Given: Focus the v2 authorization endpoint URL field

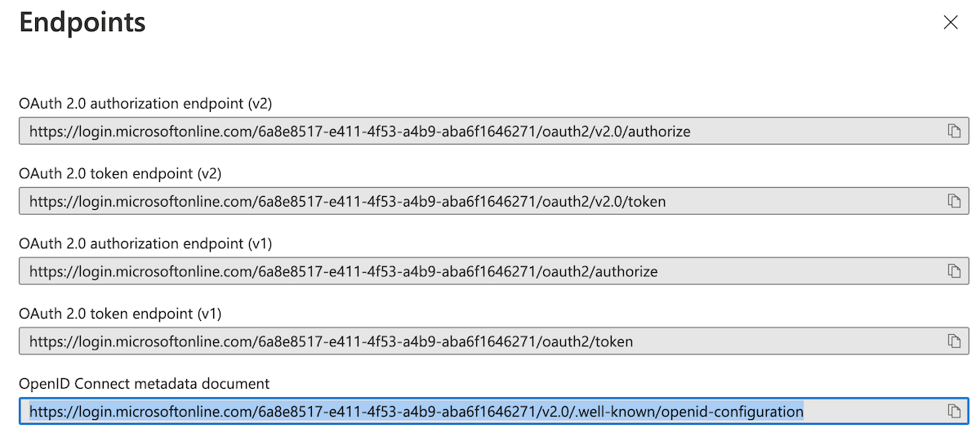Looking at the screenshot, I should 494,131.
